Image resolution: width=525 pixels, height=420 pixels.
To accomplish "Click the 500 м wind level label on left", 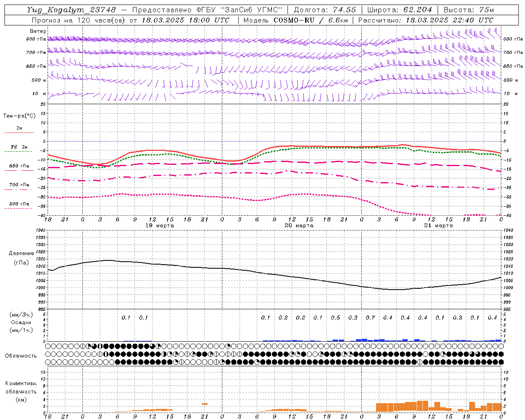I will 39,80.
